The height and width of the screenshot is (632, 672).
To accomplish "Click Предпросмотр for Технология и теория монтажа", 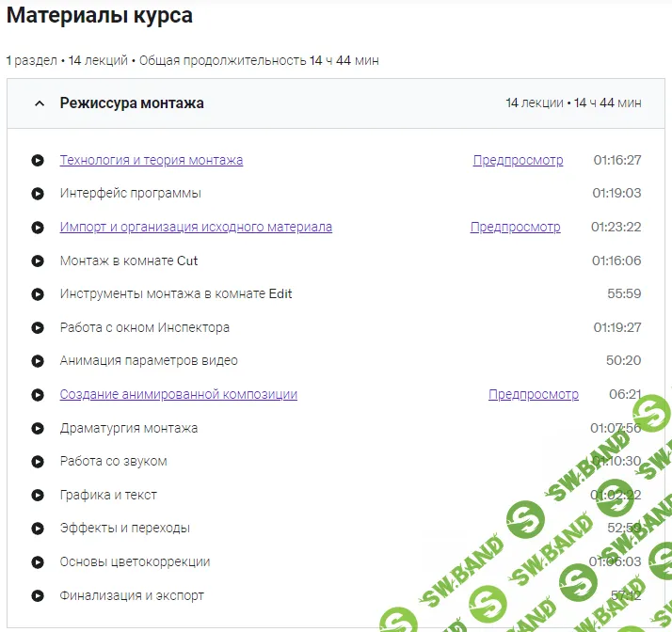I will pos(518,160).
